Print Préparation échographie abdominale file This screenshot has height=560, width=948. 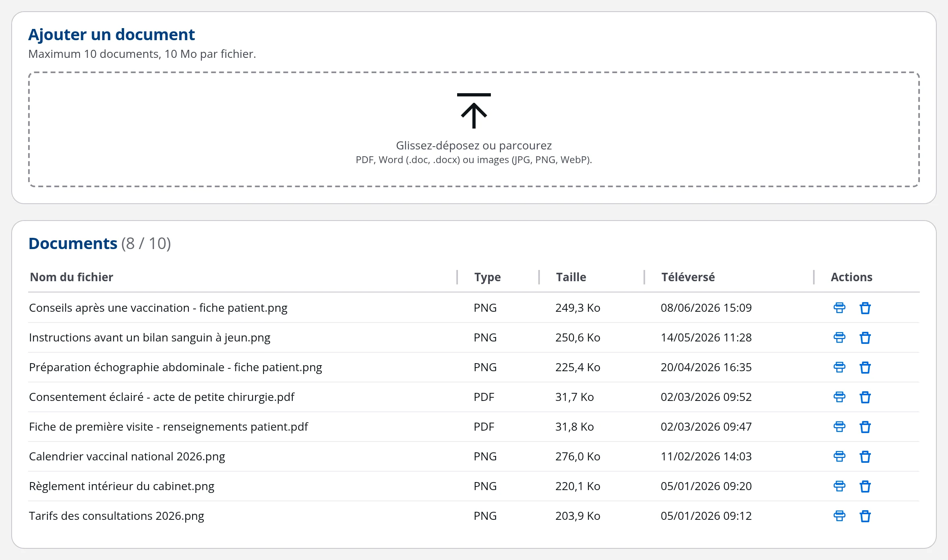click(839, 367)
